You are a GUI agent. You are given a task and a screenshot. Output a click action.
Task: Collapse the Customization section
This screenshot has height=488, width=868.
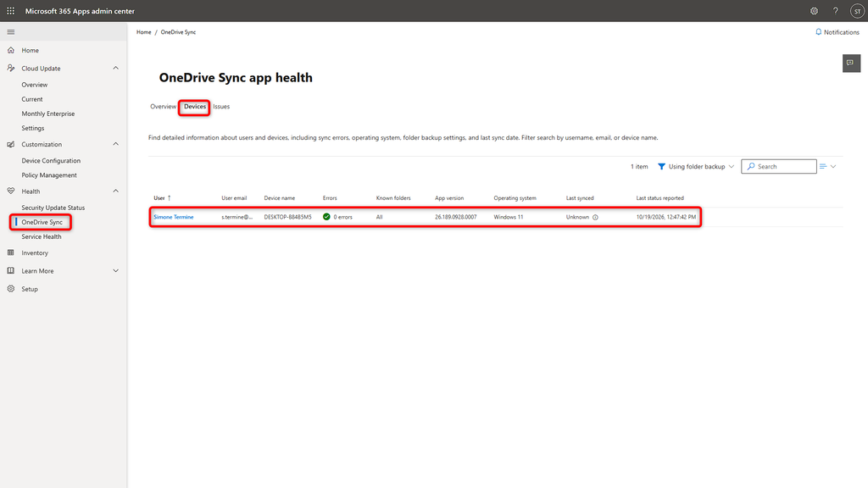115,144
